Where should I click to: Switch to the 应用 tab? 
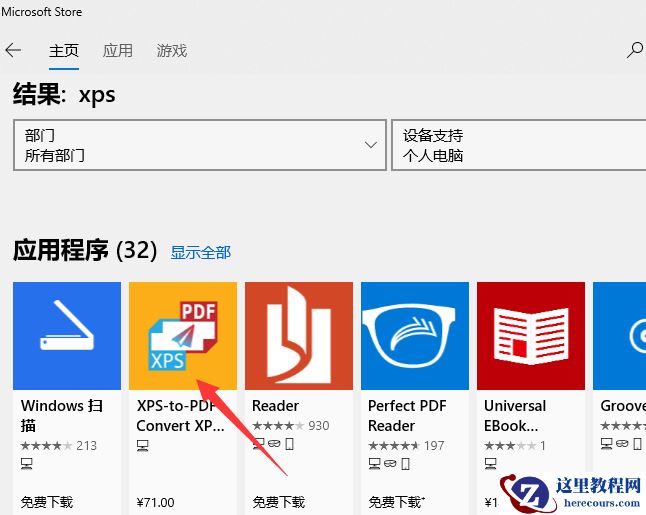point(118,51)
